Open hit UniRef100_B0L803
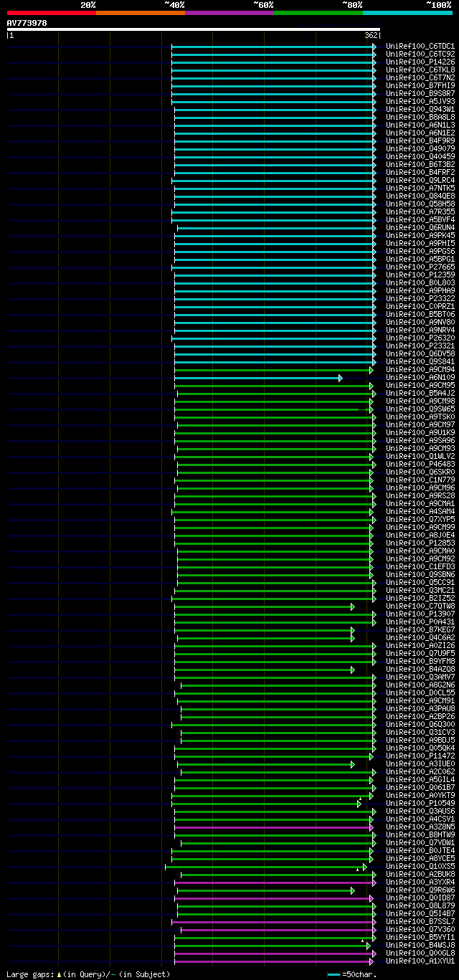This screenshot has width=459, height=980. (x=420, y=283)
